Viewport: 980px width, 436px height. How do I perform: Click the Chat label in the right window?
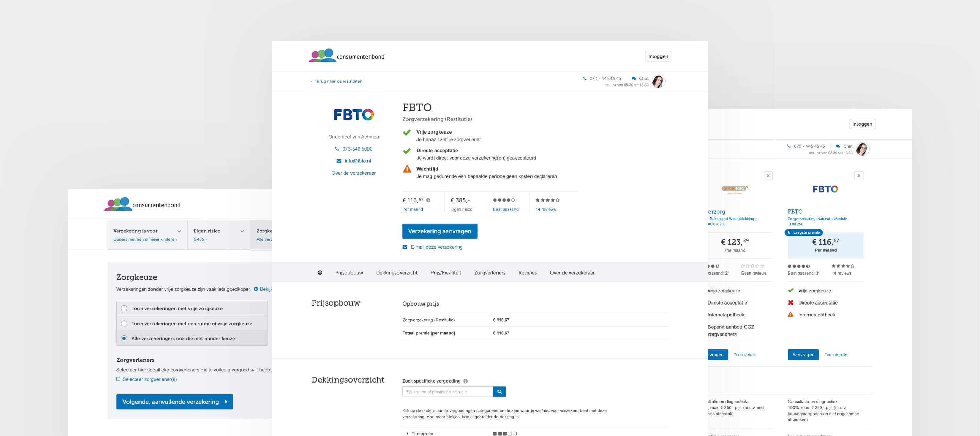(848, 146)
